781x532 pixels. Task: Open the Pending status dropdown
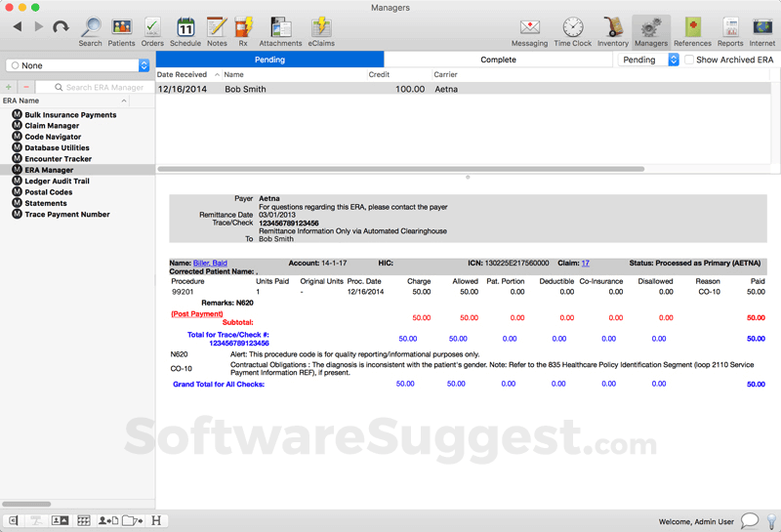point(648,60)
